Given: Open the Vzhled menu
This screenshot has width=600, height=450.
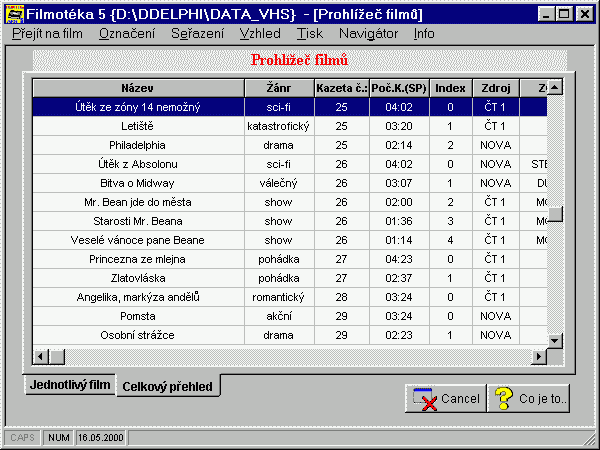Looking at the screenshot, I should [x=260, y=33].
